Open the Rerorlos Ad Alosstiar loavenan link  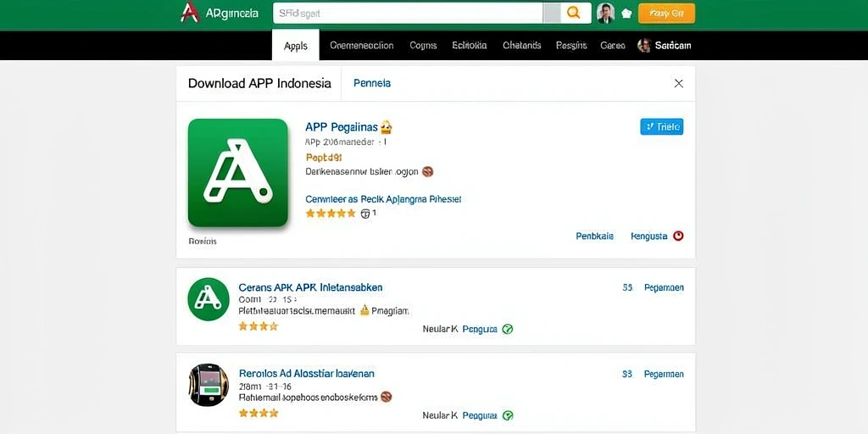coord(307,374)
